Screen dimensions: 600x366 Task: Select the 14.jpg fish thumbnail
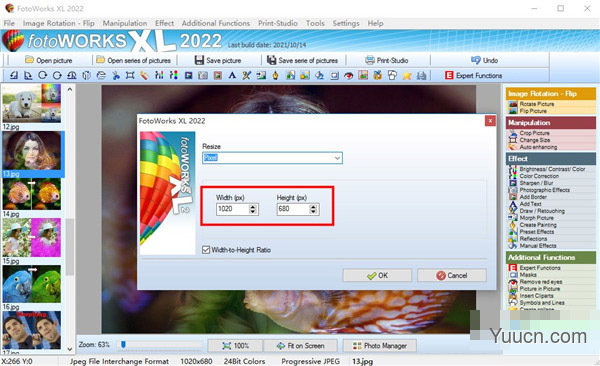pos(32,194)
